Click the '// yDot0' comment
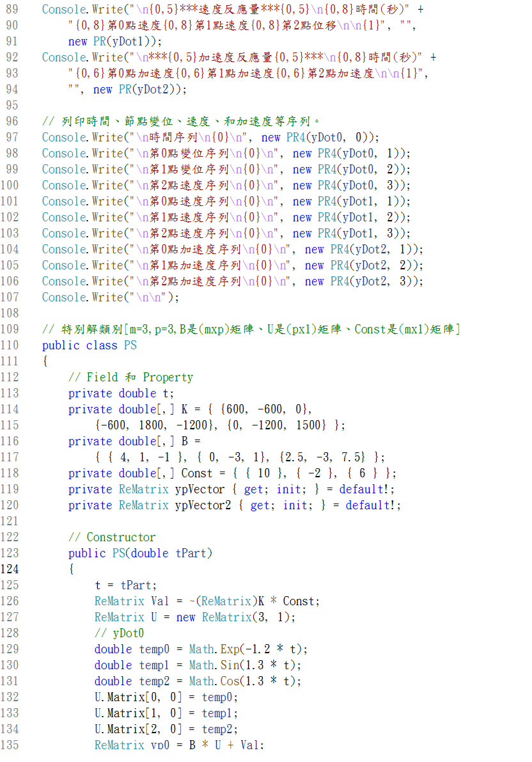This screenshot has height=762, width=532. (119, 633)
